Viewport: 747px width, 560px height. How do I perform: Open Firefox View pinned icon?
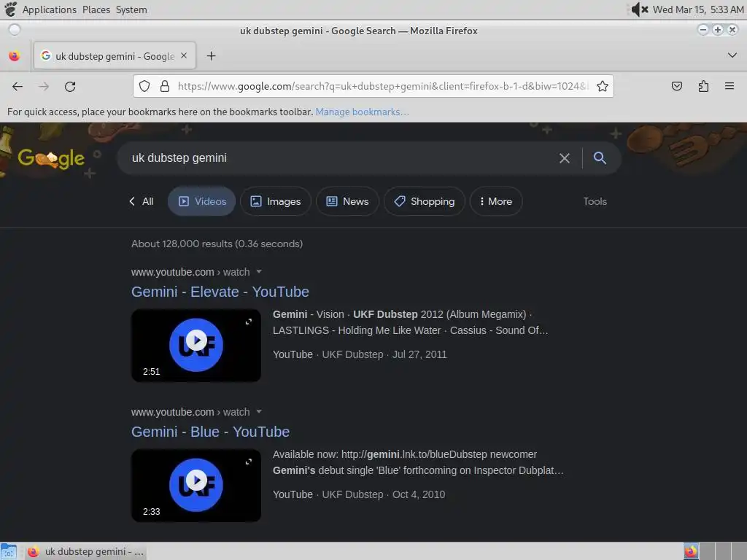point(15,56)
